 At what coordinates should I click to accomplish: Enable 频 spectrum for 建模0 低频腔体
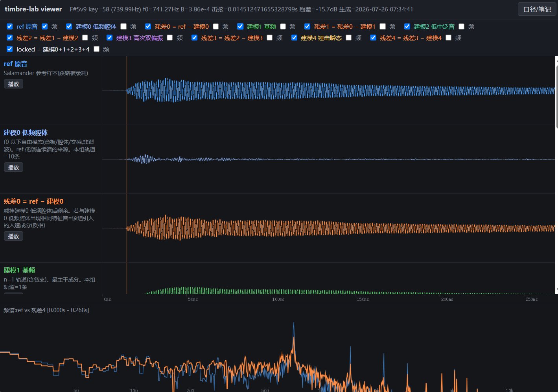pos(123,26)
